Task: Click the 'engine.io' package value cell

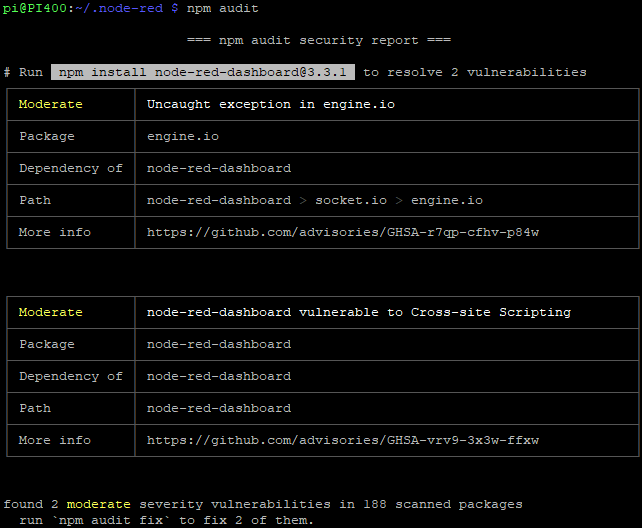Action: (183, 136)
